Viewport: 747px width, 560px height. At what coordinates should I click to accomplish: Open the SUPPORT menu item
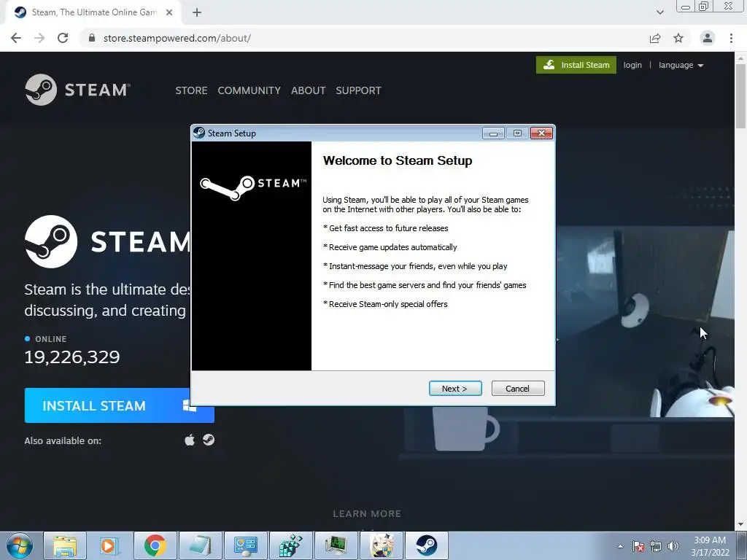(x=358, y=90)
